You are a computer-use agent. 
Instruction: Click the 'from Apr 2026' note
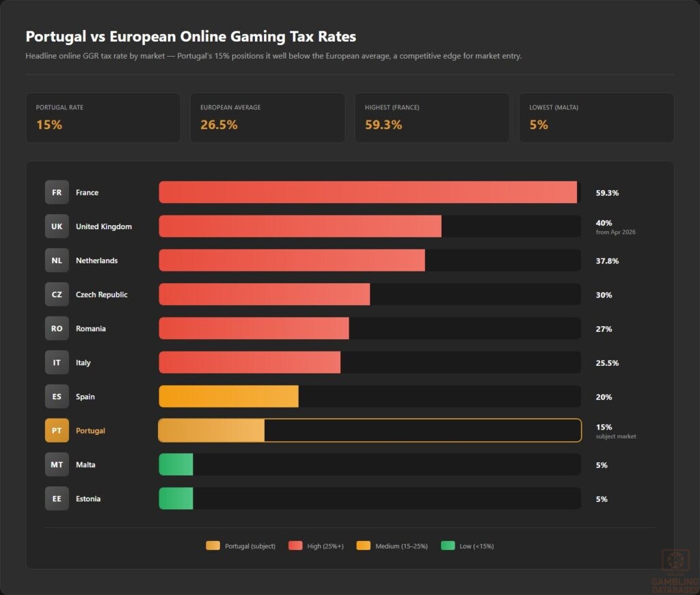(615, 232)
